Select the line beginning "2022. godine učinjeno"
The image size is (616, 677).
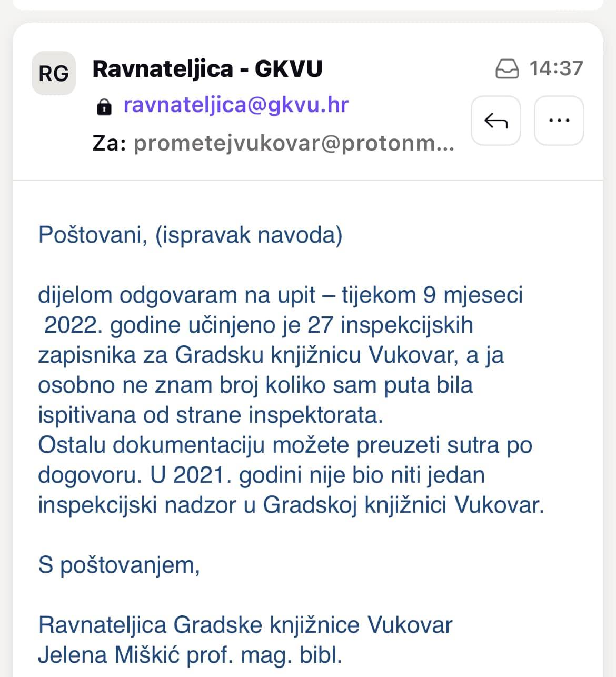click(x=259, y=325)
